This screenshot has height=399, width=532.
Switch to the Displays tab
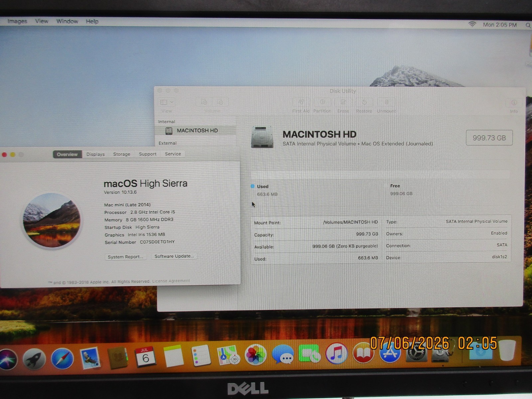pyautogui.click(x=95, y=154)
